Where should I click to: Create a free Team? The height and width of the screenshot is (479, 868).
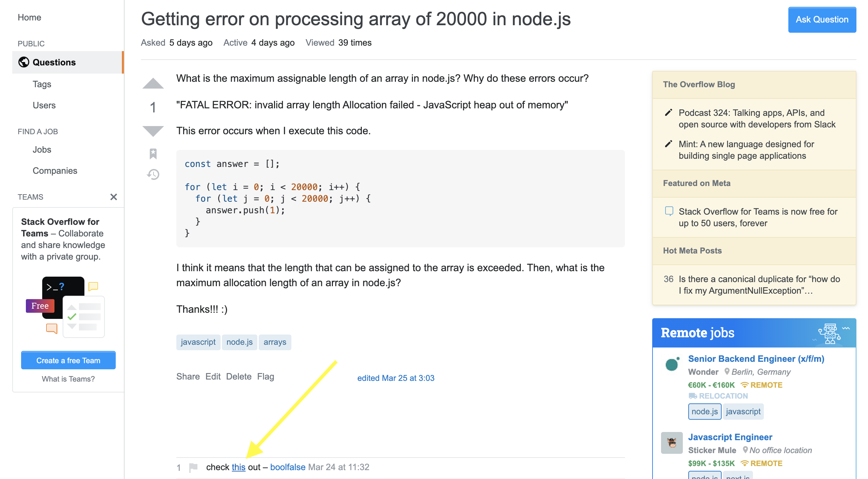coord(68,360)
